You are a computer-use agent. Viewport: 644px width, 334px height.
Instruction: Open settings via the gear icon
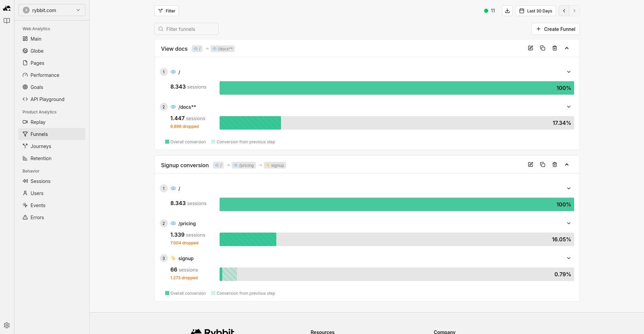(7, 325)
